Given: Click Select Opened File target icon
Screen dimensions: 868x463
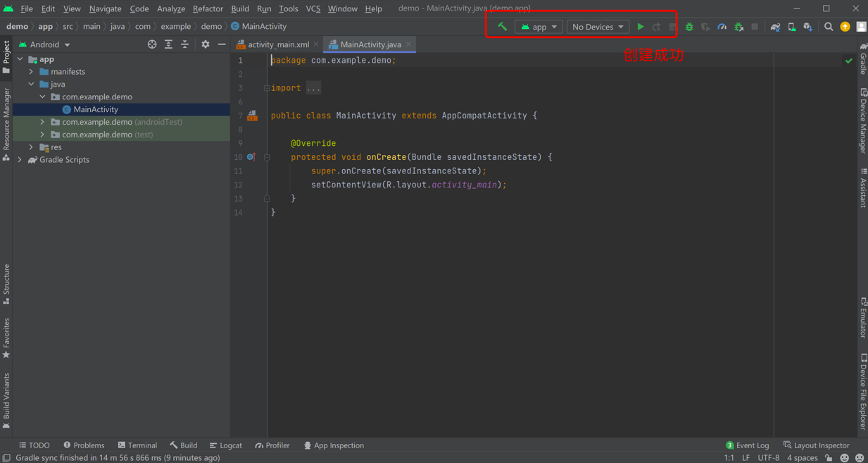Looking at the screenshot, I should click(x=152, y=44).
